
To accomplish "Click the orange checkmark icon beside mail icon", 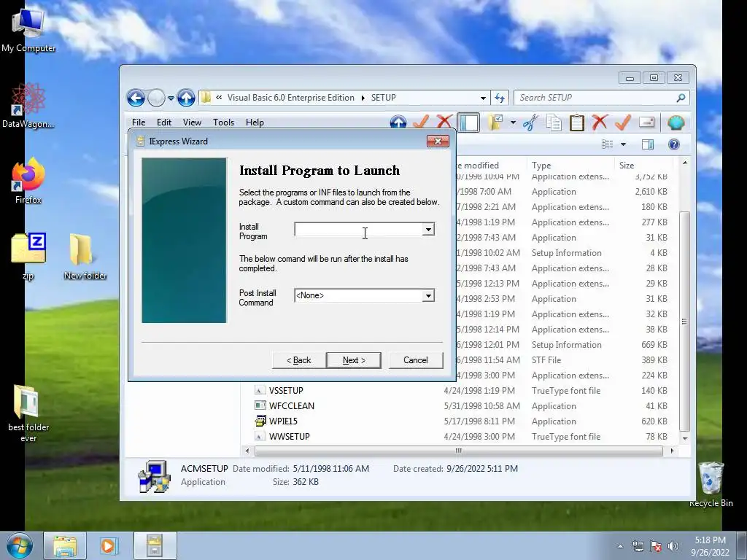I will click(623, 122).
